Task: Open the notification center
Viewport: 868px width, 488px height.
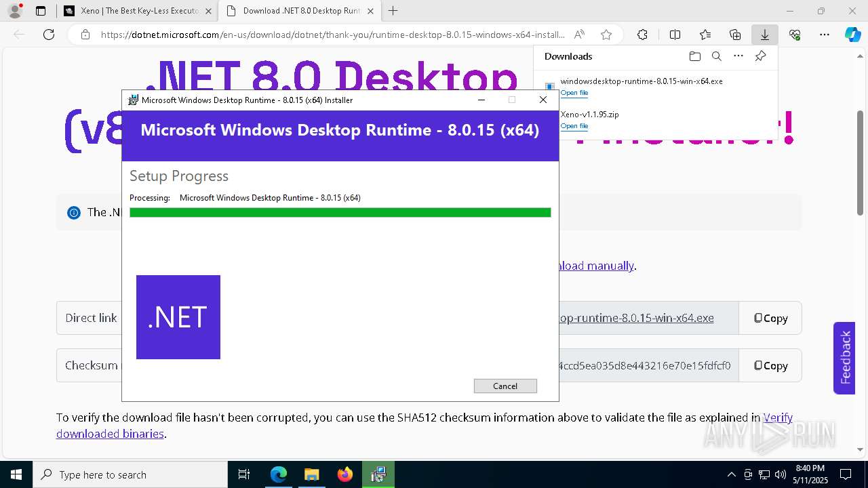Action: click(x=846, y=474)
